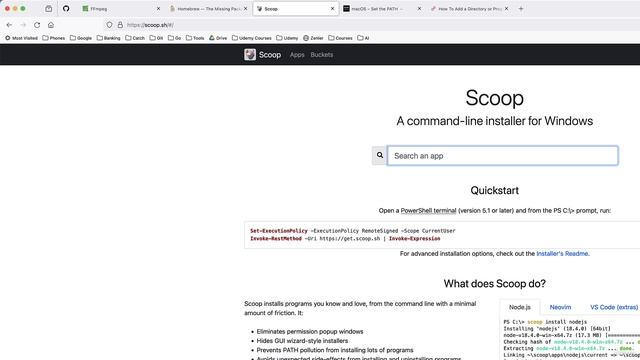Close the How To Add a Directory tab
Image resolution: width=640 pixels, height=360 pixels.
tap(507, 9)
